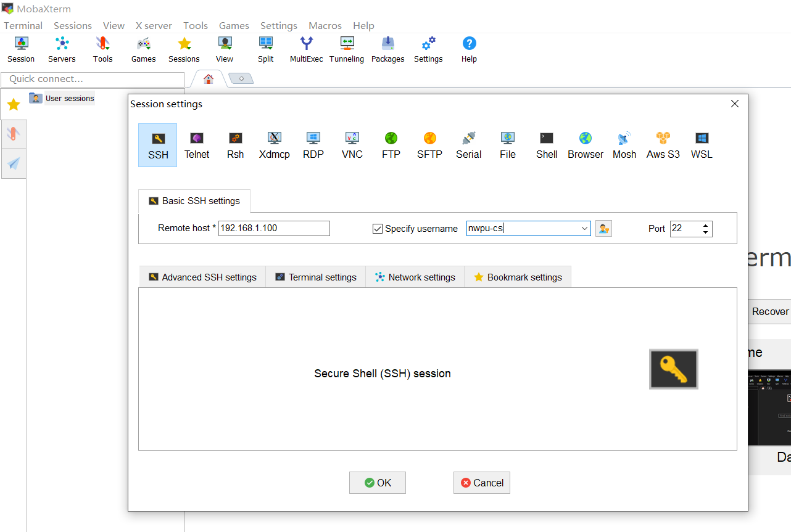Select the SFTP session type
The width and height of the screenshot is (791, 532).
429,145
